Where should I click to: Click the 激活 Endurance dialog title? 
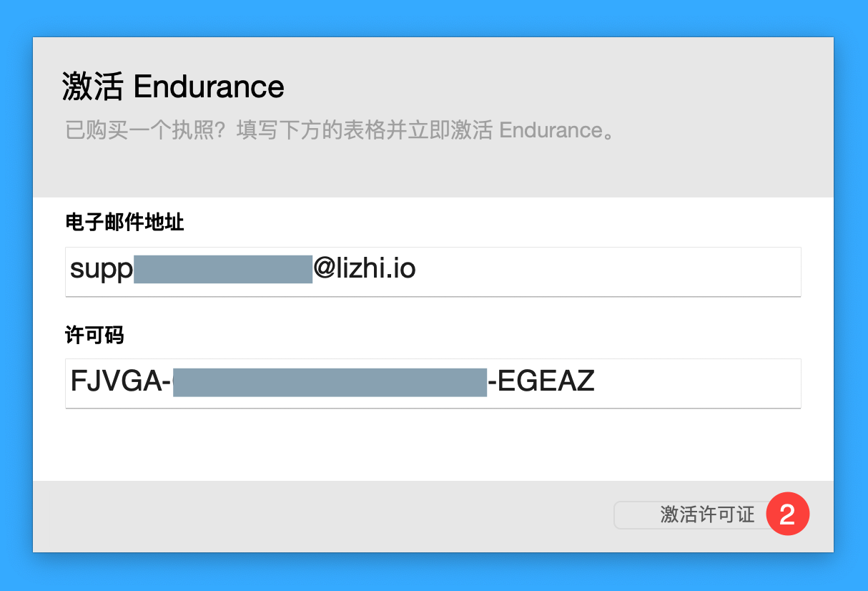173,87
